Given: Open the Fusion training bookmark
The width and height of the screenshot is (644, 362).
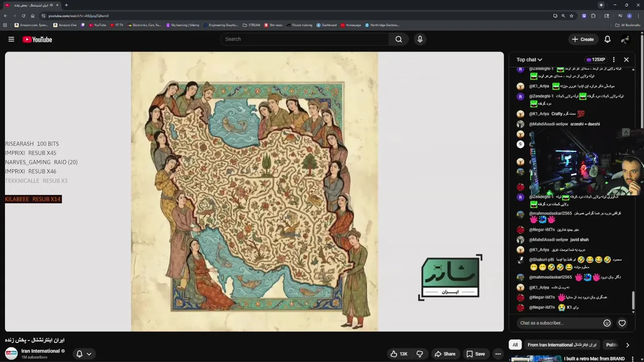Looking at the screenshot, I should point(299,25).
